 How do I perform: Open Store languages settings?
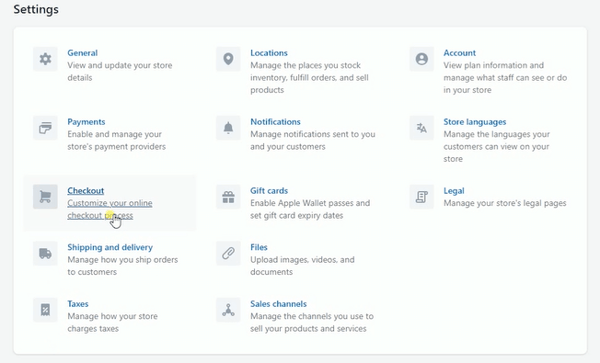(474, 122)
